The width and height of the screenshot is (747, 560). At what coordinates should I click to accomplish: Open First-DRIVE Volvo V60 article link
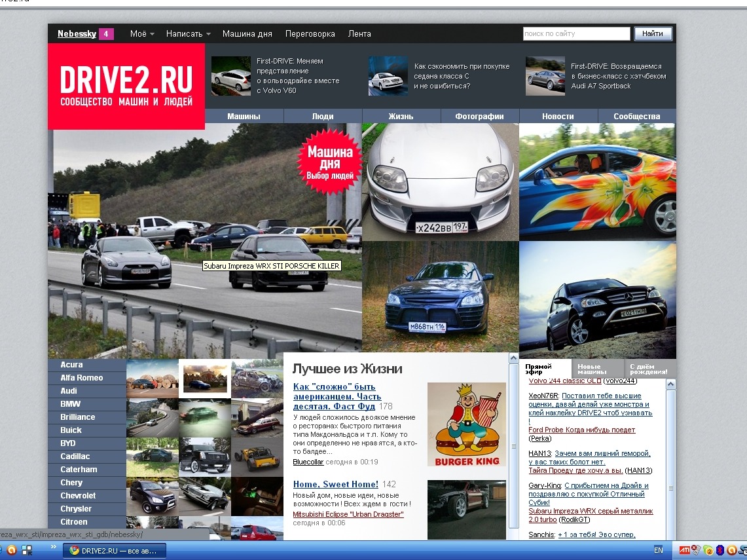click(x=299, y=76)
